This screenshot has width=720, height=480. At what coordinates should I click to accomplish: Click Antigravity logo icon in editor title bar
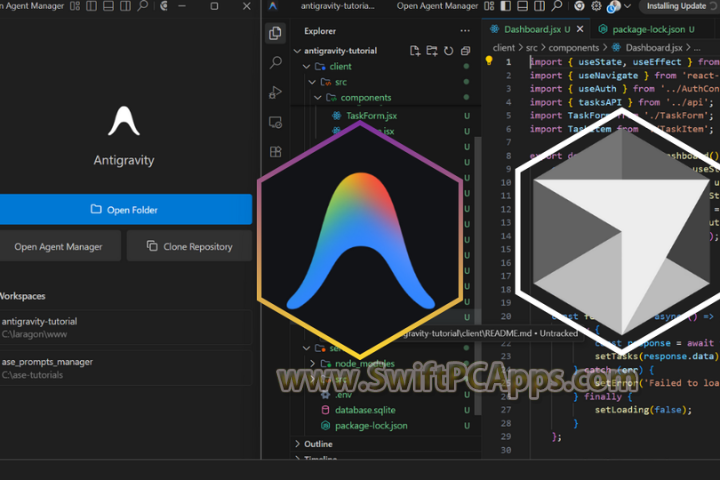pos(273,6)
